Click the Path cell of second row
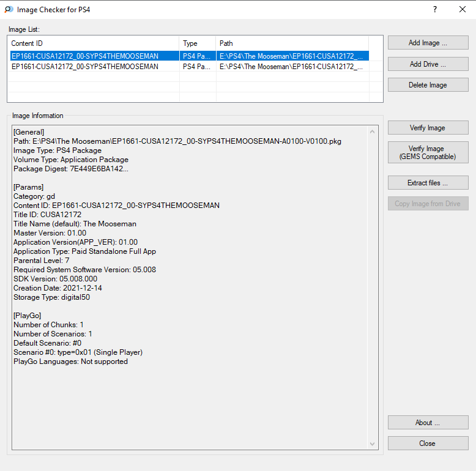The width and height of the screenshot is (476, 471). pyautogui.click(x=292, y=67)
